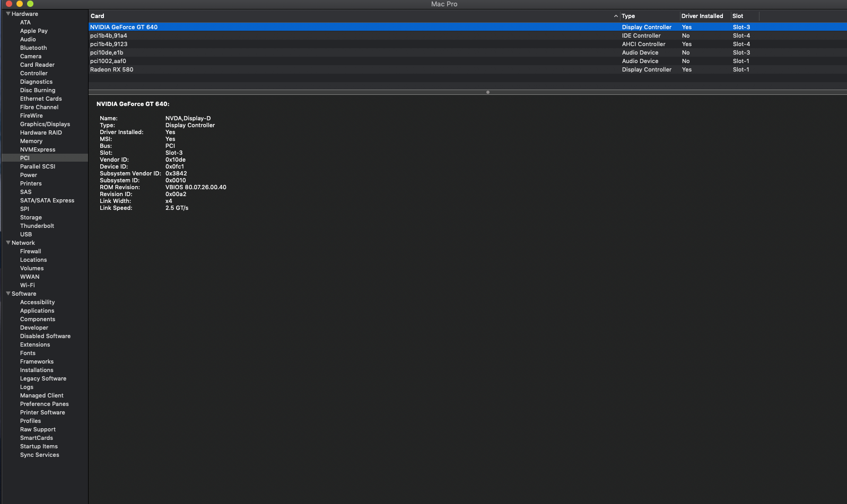
Task: Select the pci1b4b,91a4 card row
Action: (468, 36)
